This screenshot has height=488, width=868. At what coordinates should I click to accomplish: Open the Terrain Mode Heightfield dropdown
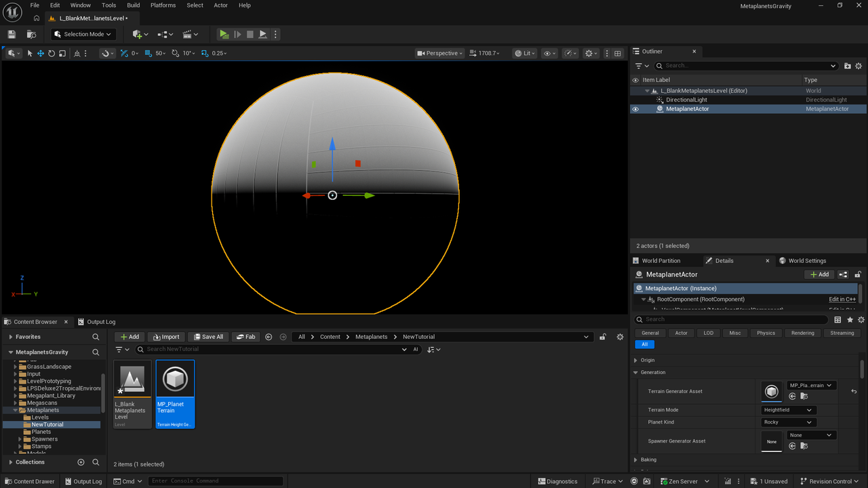(789, 410)
